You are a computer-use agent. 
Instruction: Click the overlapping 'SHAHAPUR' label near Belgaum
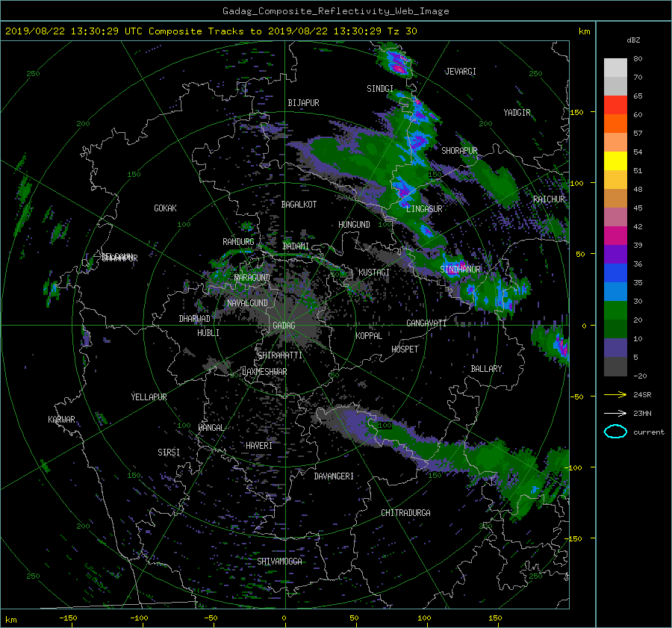tap(119, 258)
